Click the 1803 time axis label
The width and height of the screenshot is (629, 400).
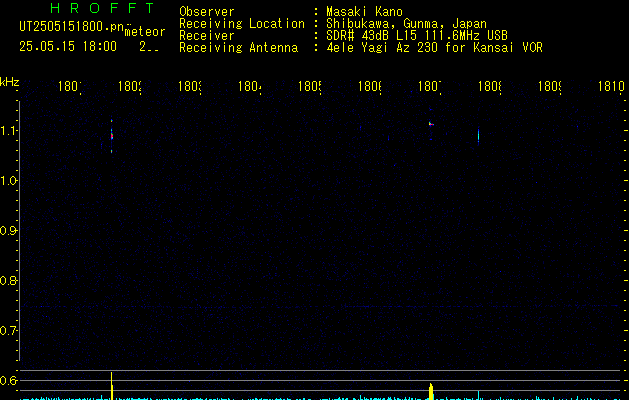(189, 86)
